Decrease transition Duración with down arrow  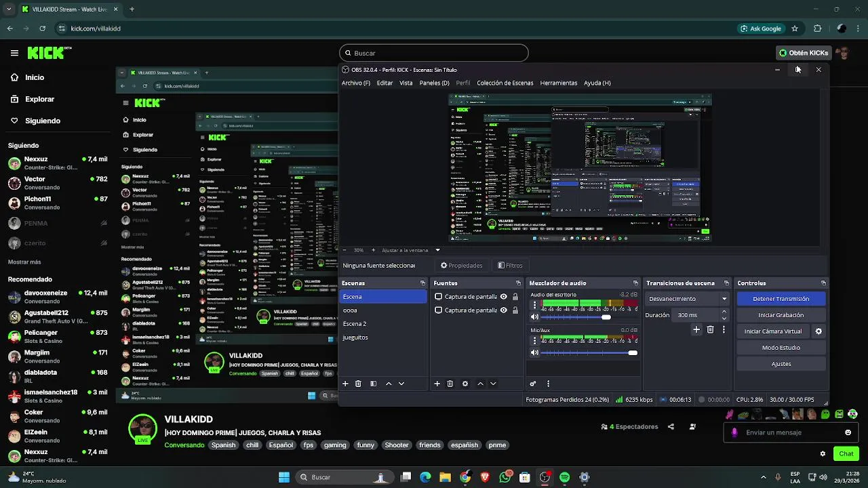(x=724, y=319)
